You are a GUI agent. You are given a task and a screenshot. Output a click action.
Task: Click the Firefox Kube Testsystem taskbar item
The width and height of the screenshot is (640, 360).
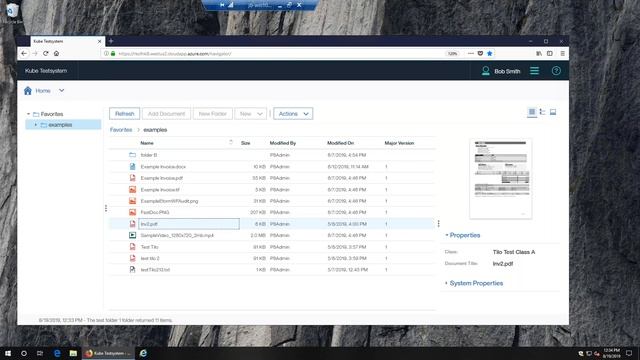point(108,353)
